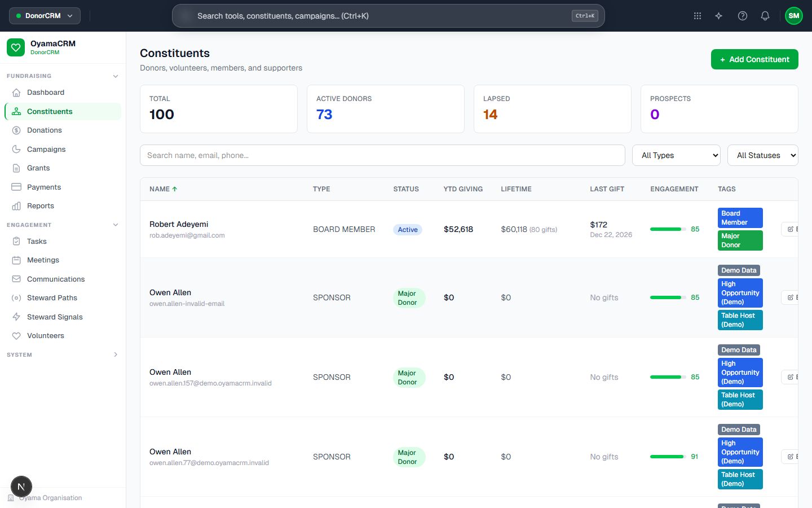Open the All Statuses filter dropdown

point(763,155)
